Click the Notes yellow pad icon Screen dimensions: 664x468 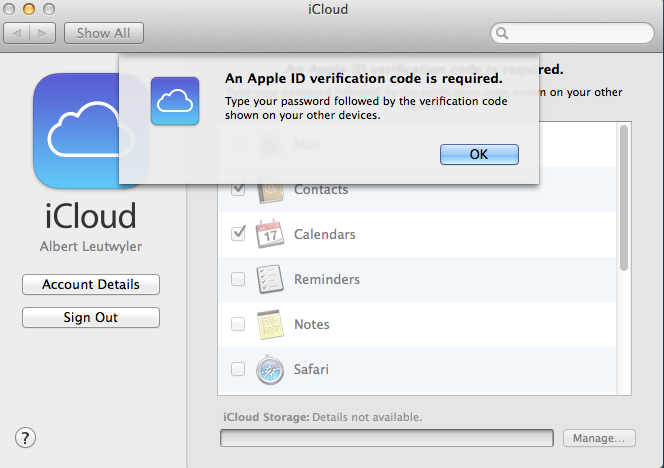point(270,324)
